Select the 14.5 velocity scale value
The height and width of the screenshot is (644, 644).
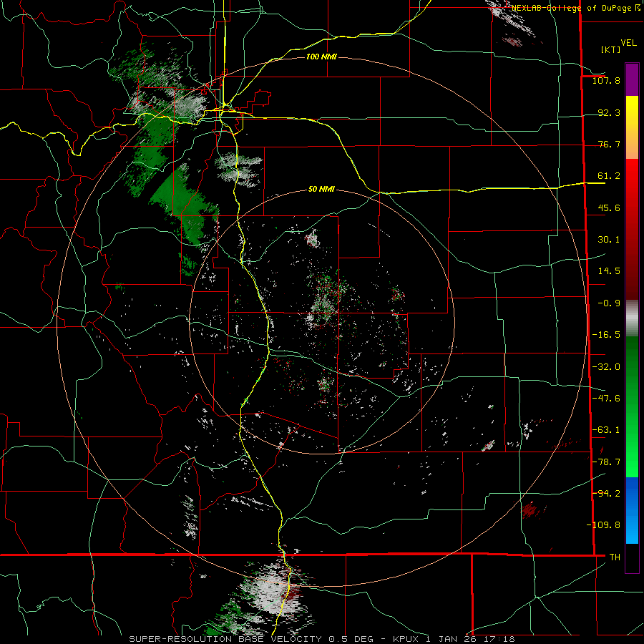pyautogui.click(x=609, y=271)
